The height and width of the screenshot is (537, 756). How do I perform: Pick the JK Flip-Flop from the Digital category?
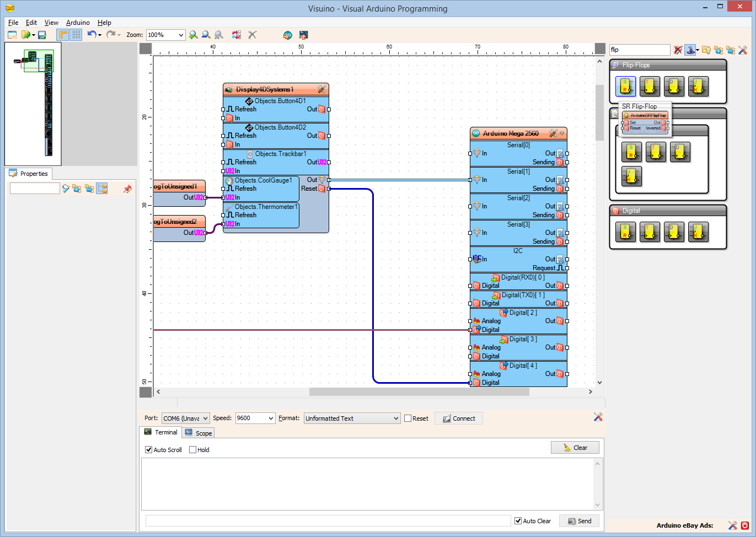pos(699,232)
